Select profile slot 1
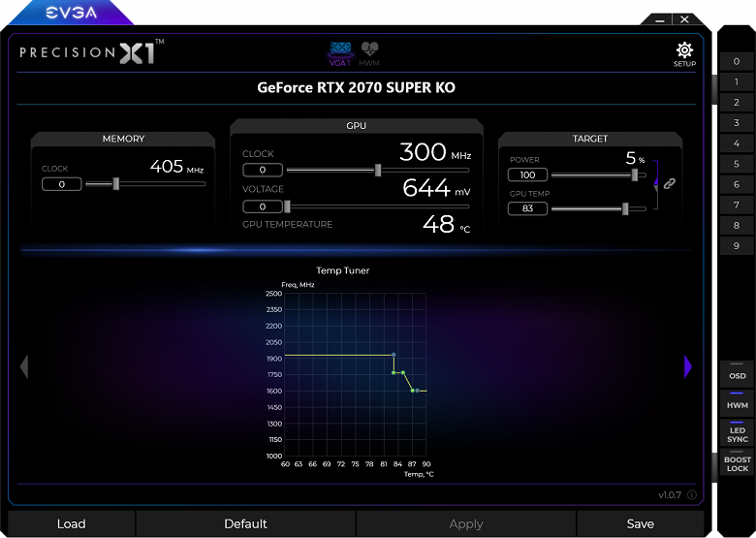756x538 pixels. tap(737, 82)
